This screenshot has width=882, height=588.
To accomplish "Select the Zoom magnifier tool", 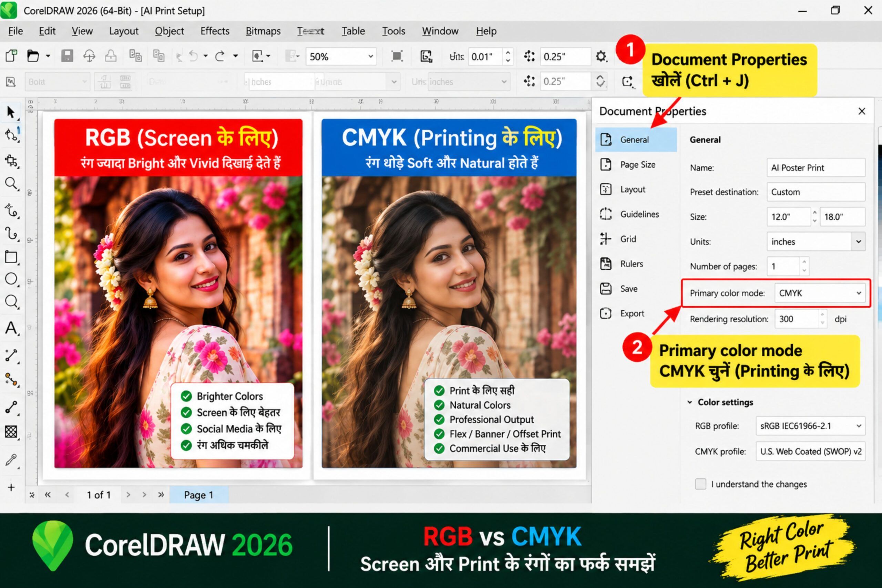I will 11,184.
